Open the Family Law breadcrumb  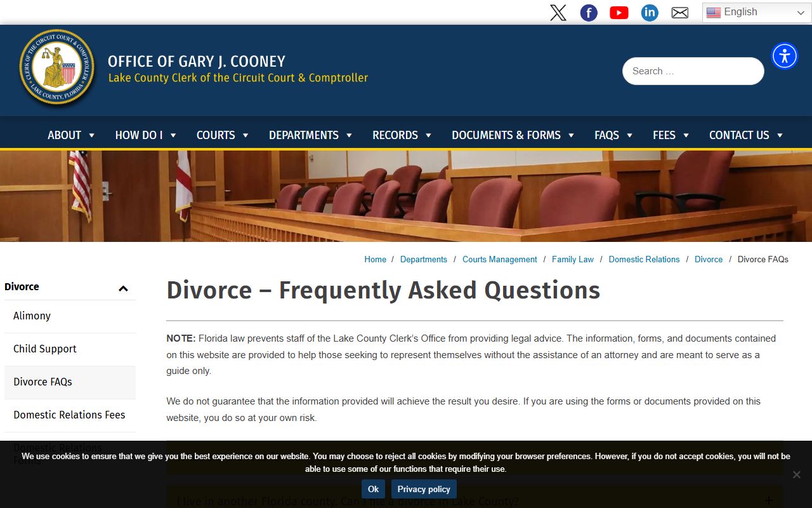(573, 259)
